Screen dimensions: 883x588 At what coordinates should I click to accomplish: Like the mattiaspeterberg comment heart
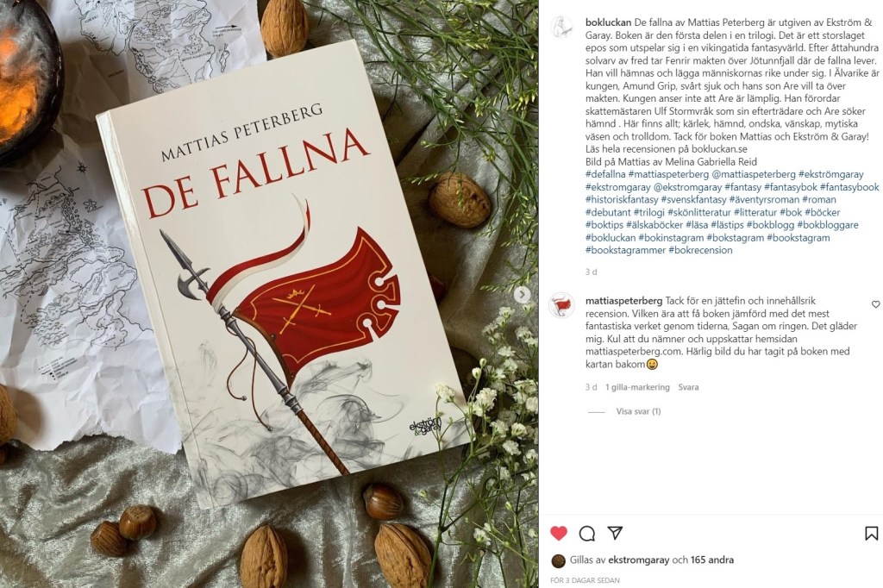click(x=876, y=304)
